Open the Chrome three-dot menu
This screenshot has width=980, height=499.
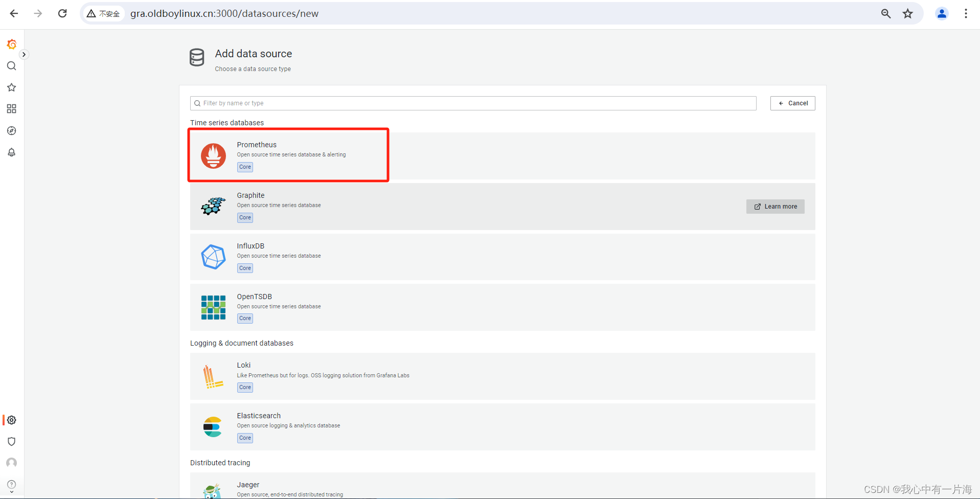coord(966,14)
